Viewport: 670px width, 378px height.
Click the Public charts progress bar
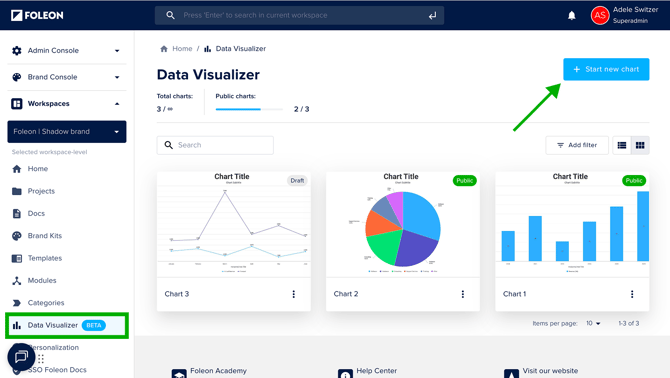coord(249,109)
